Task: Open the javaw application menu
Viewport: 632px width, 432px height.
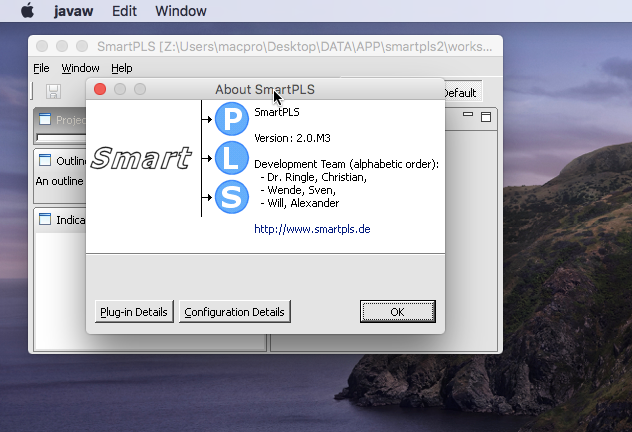Action: pyautogui.click(x=73, y=11)
